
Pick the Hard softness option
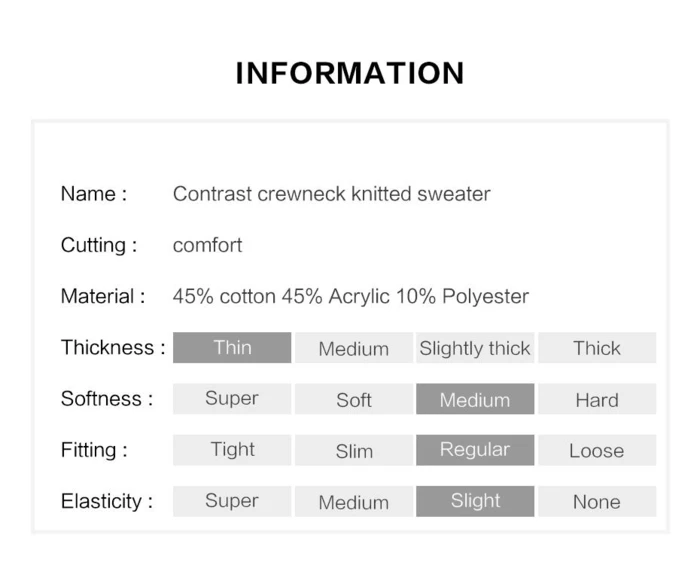pos(597,399)
